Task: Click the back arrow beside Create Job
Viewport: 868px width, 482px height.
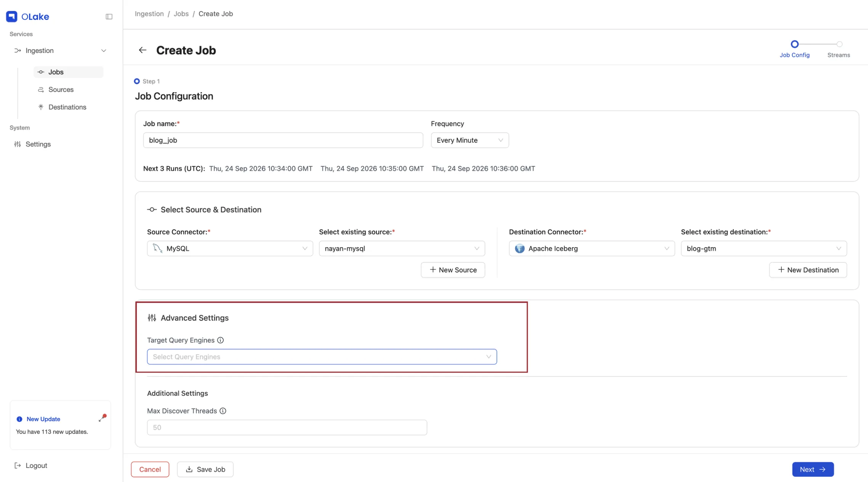Action: 143,50
